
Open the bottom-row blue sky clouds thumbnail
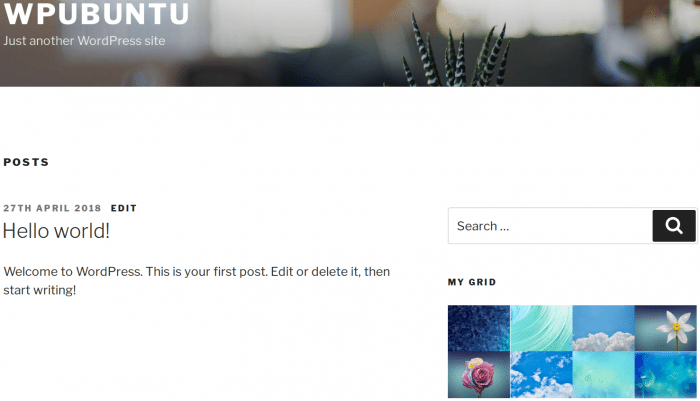click(x=541, y=374)
